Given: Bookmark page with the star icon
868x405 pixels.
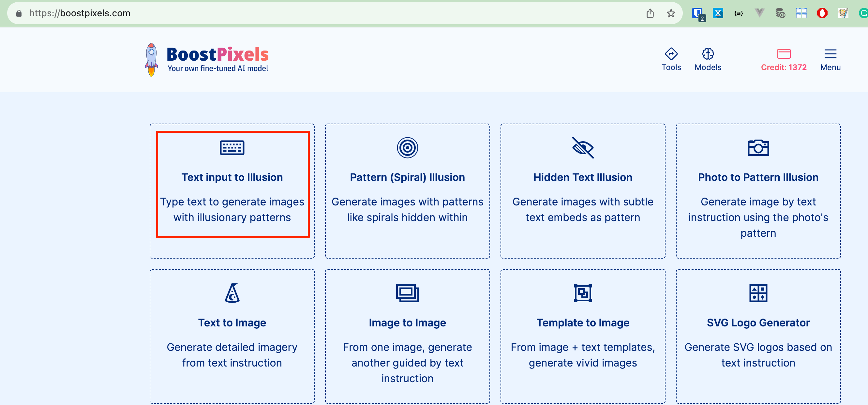Looking at the screenshot, I should [670, 13].
